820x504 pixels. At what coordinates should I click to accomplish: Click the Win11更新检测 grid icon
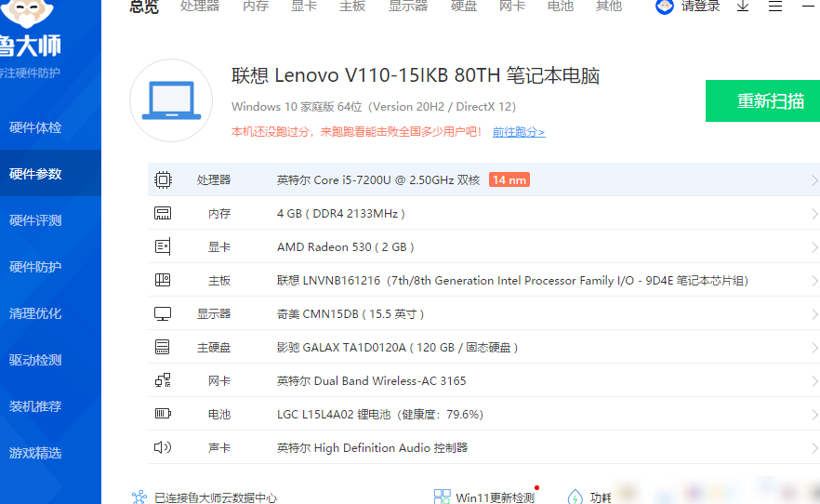click(x=442, y=497)
